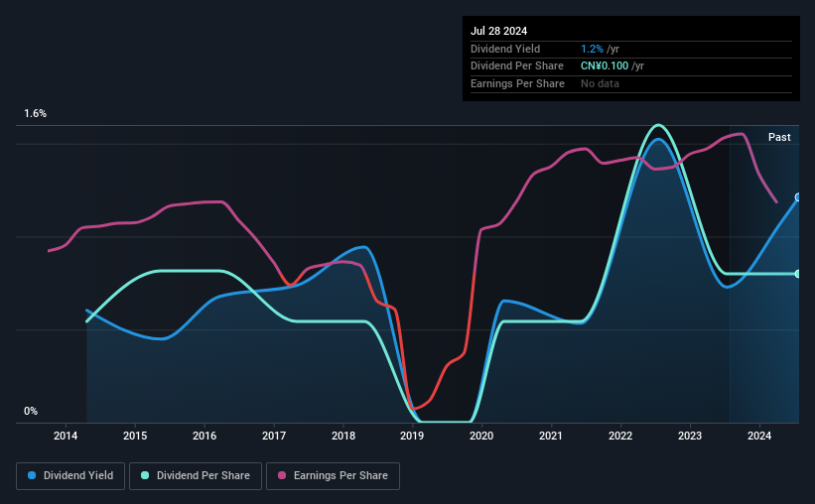Click the 2017 x-axis label
The height and width of the screenshot is (504, 815).
click(x=274, y=436)
